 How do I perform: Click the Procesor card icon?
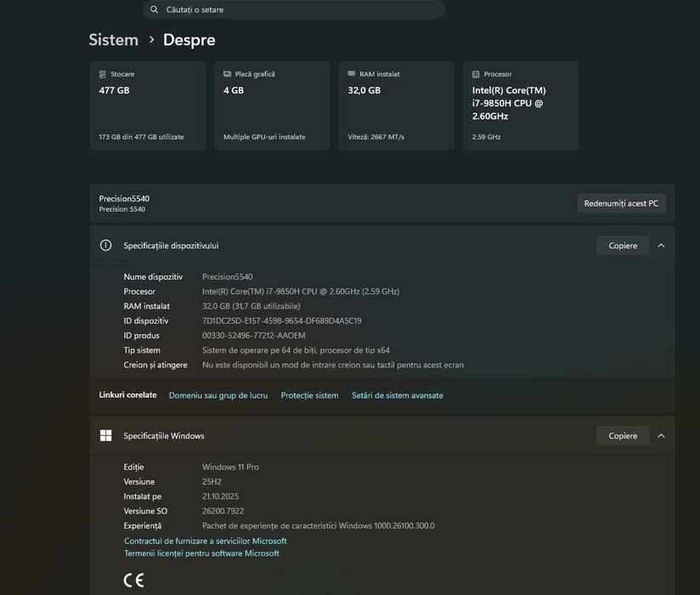click(476, 74)
